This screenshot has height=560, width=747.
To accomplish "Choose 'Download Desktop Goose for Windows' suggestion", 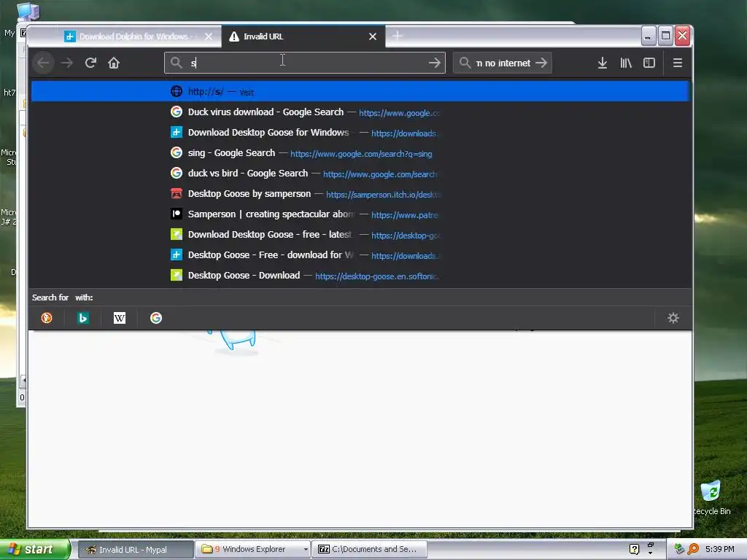I will [x=360, y=133].
